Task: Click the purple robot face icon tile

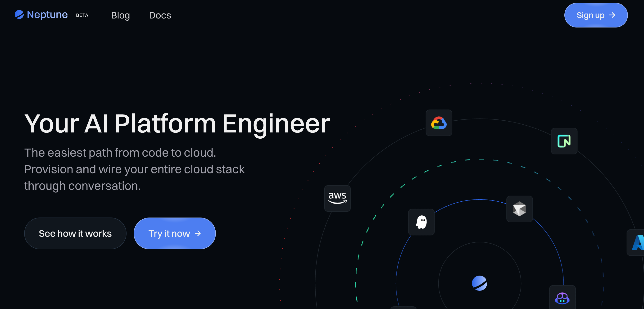Action: (x=562, y=298)
